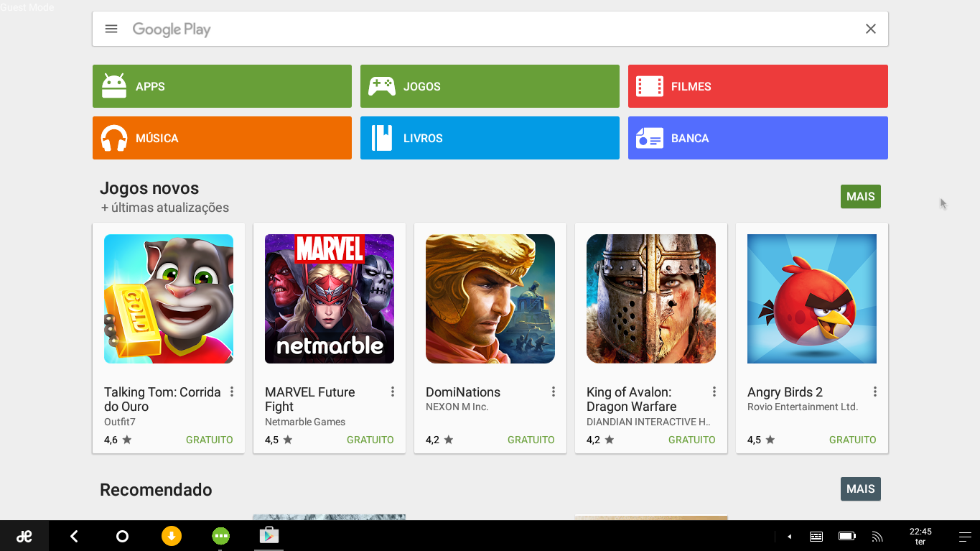Open Talking Tom: Corrida do Ouro thumbnail
The width and height of the screenshot is (980, 551).
[169, 299]
